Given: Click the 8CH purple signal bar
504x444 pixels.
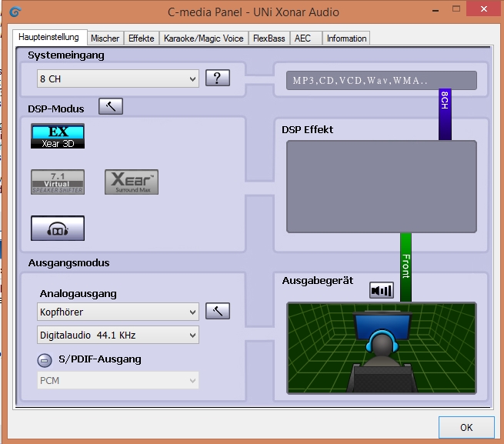Looking at the screenshot, I should (x=445, y=115).
